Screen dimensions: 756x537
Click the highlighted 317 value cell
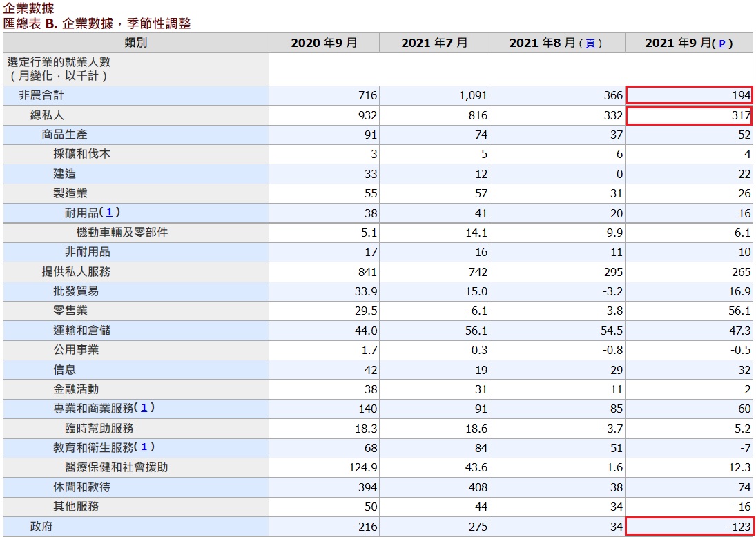(690, 115)
